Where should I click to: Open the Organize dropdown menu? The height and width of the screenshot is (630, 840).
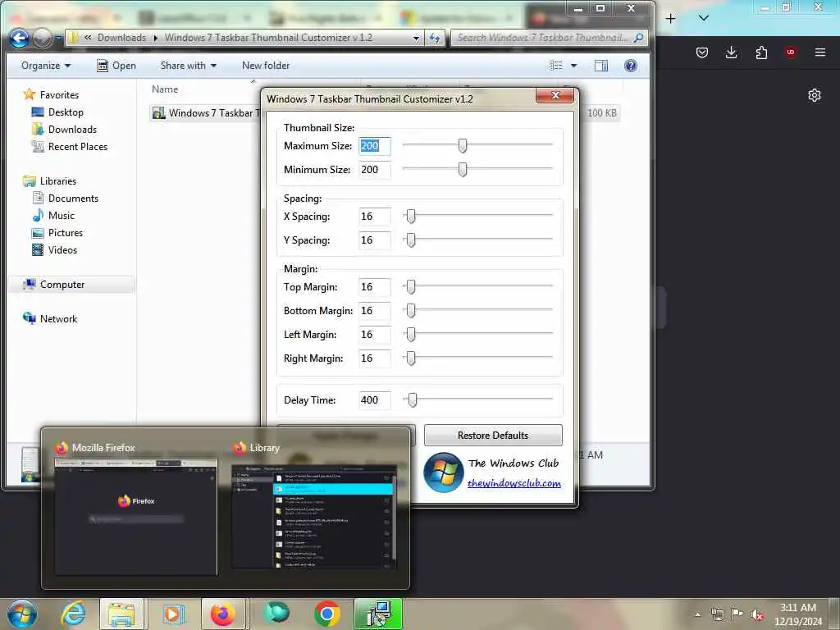46,66
